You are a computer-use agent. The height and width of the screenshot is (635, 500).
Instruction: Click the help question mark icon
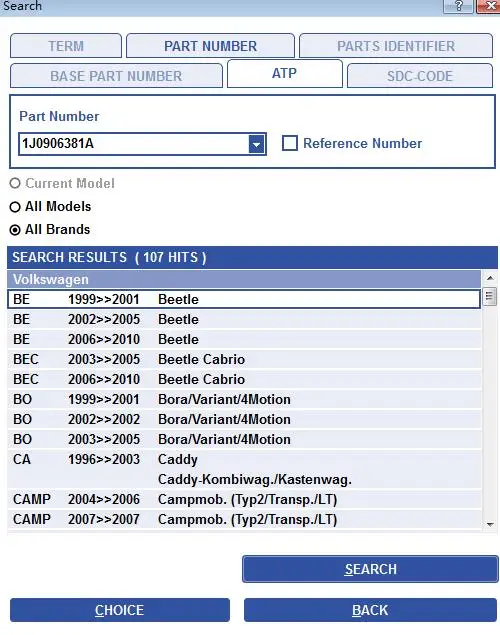[x=458, y=6]
